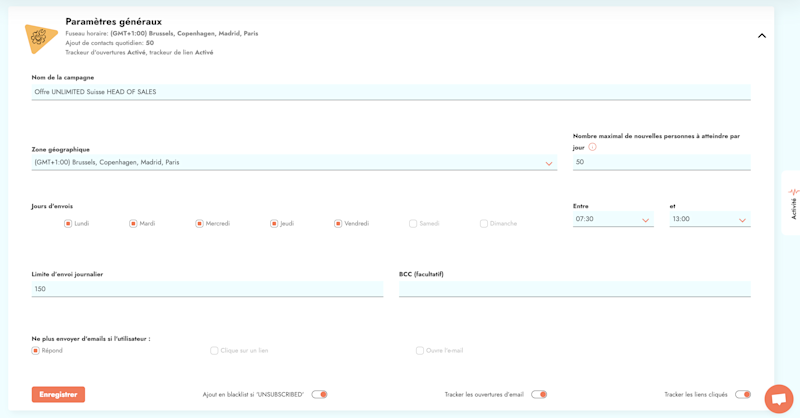Check the Ouvre l'email option

[x=420, y=351]
